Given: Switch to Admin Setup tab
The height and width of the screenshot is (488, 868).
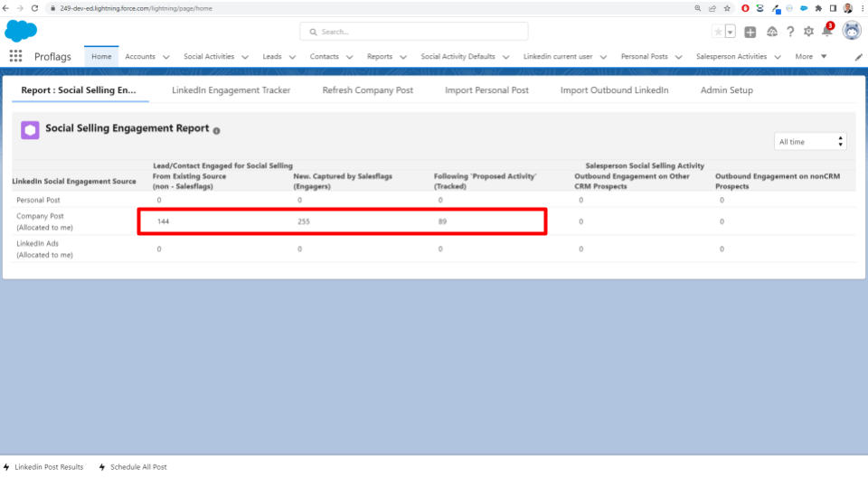Looking at the screenshot, I should (727, 90).
